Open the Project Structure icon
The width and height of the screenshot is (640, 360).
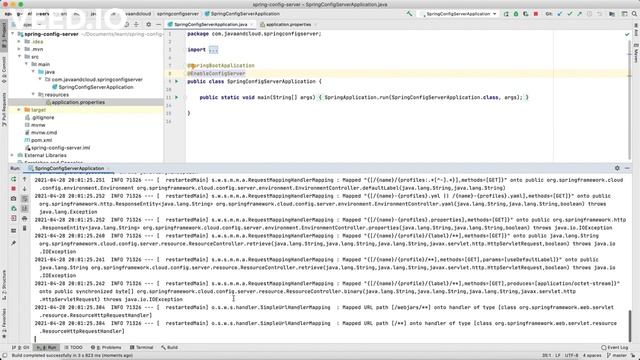pos(612,14)
